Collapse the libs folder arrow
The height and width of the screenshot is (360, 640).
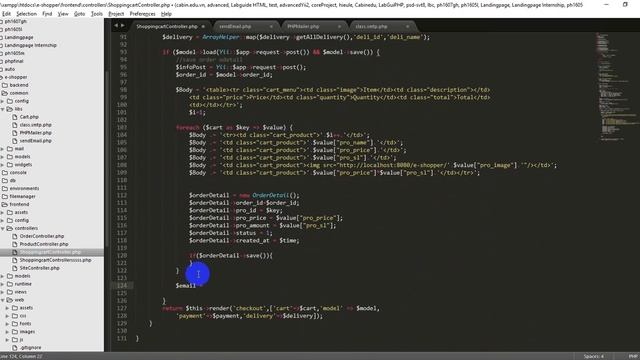2,109
